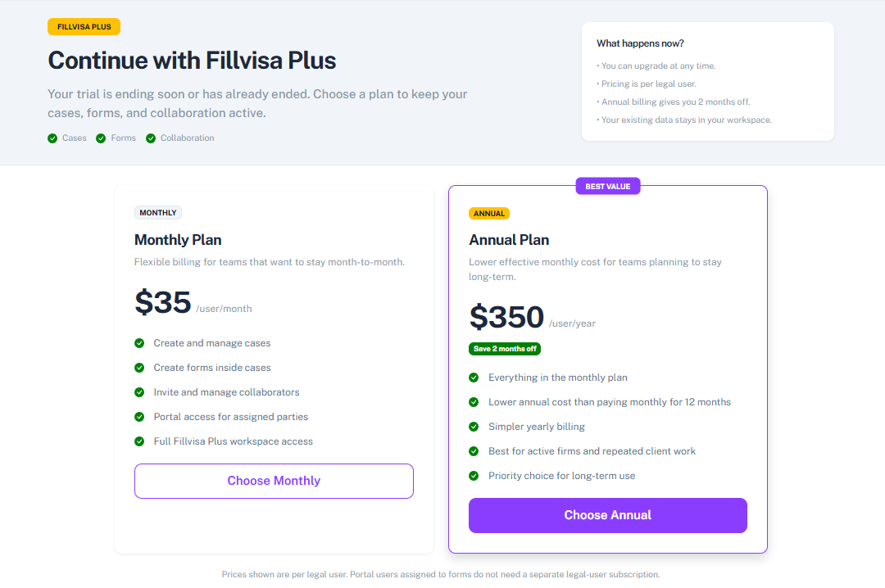
Task: Click the check icon beside Collaboration
Action: (x=151, y=138)
